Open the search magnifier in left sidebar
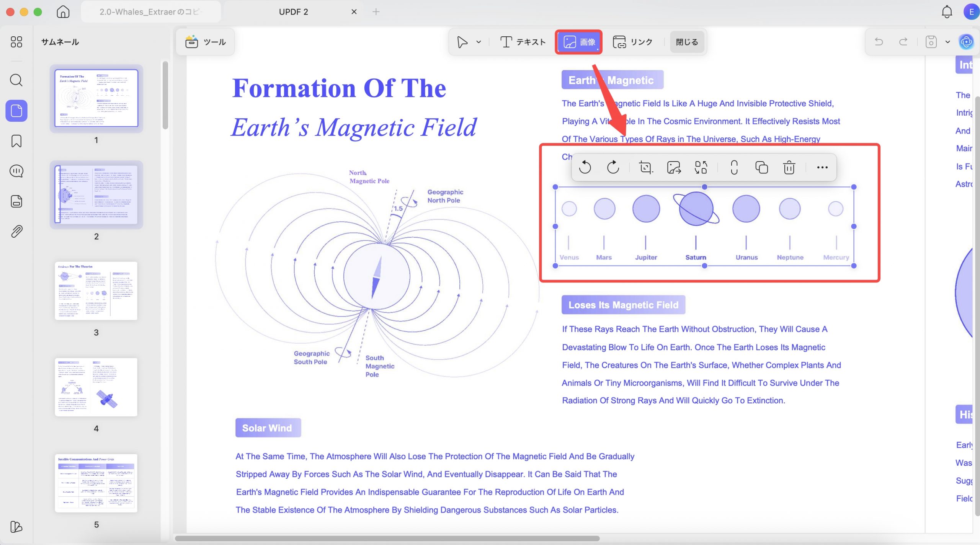Screen dimensions: 980x545 pos(16,80)
